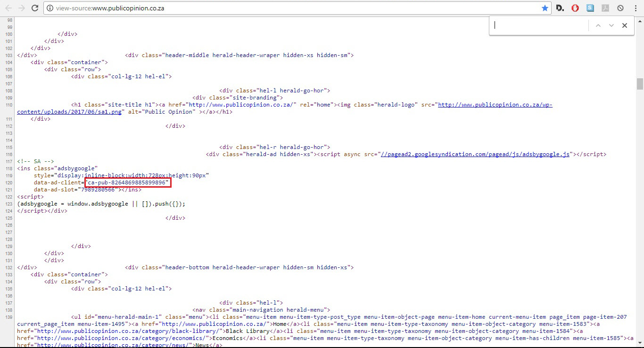
Task: Click the "<!-- SA -->" comment
Action: 36,161
